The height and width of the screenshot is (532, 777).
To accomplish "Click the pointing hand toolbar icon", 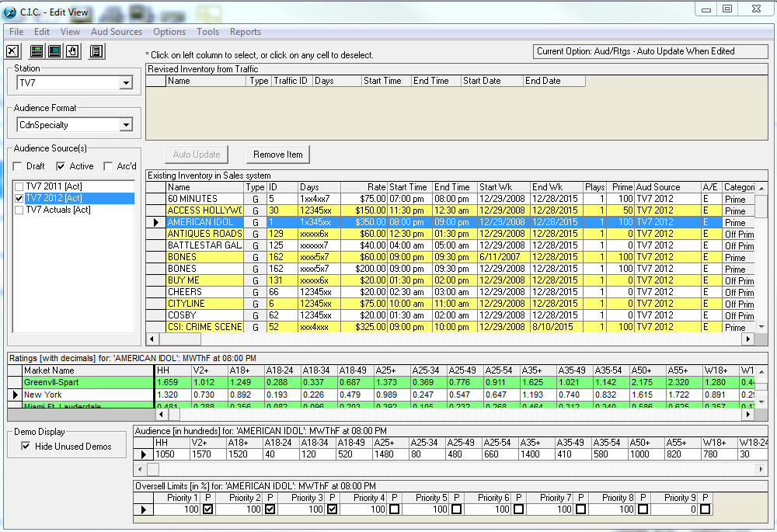I will point(72,52).
